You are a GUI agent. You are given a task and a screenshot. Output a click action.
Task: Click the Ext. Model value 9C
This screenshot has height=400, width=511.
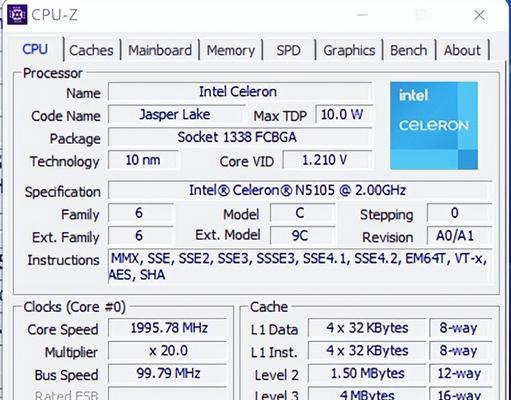click(302, 236)
